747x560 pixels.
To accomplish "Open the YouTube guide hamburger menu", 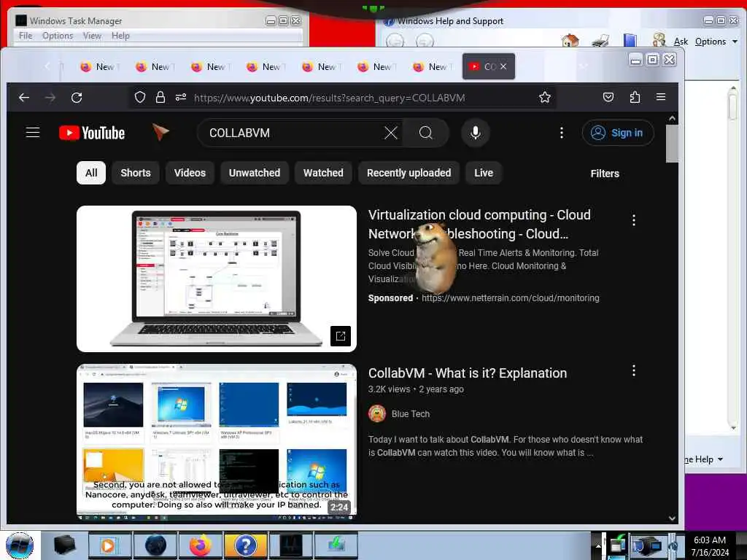I will pos(32,133).
